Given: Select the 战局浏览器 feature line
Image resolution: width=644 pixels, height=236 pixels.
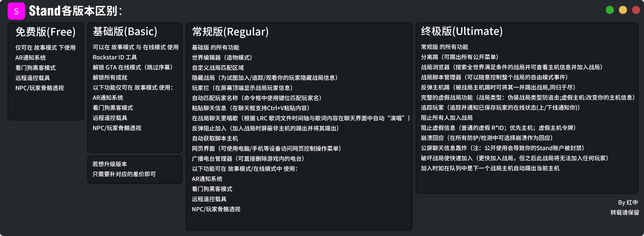Looking at the screenshot, I should click(x=512, y=67).
